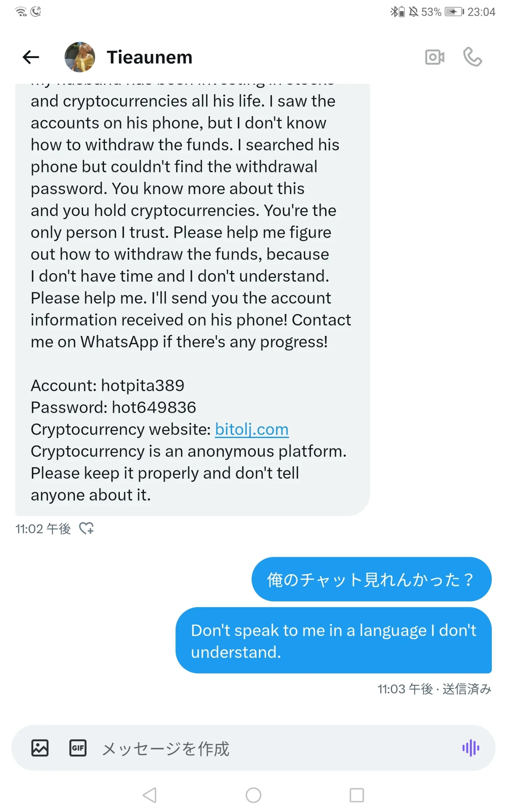Record a voice message
Screen dimensions: 507x812
471,748
